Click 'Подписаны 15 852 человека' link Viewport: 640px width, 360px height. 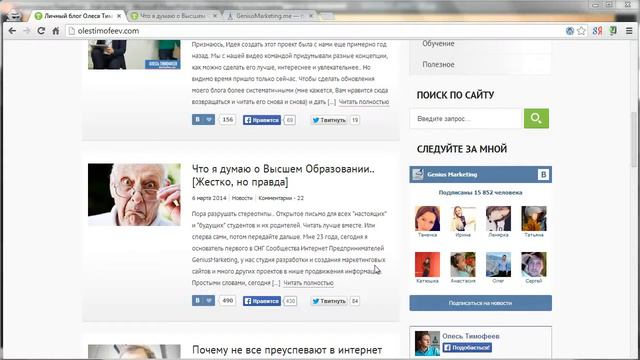point(480,193)
